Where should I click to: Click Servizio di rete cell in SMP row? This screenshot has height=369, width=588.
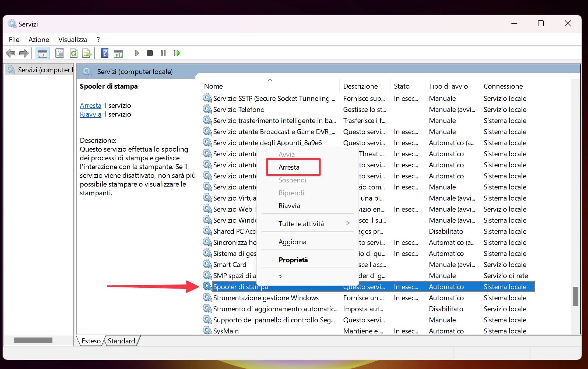[x=506, y=275]
